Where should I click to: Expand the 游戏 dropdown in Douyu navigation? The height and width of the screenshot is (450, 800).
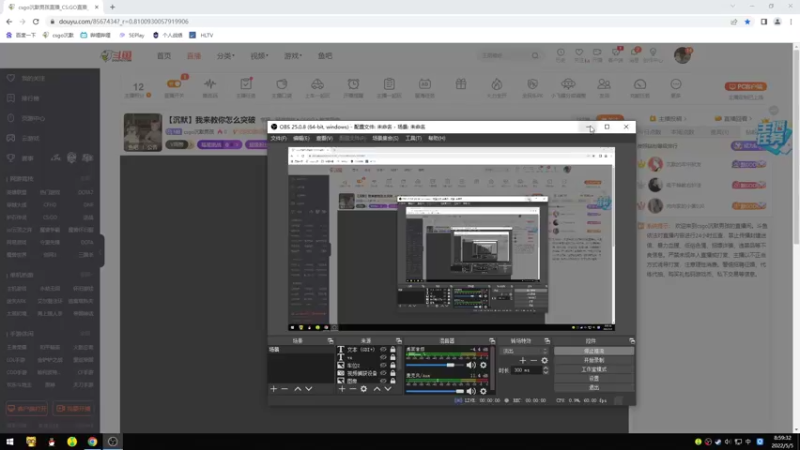click(293, 56)
